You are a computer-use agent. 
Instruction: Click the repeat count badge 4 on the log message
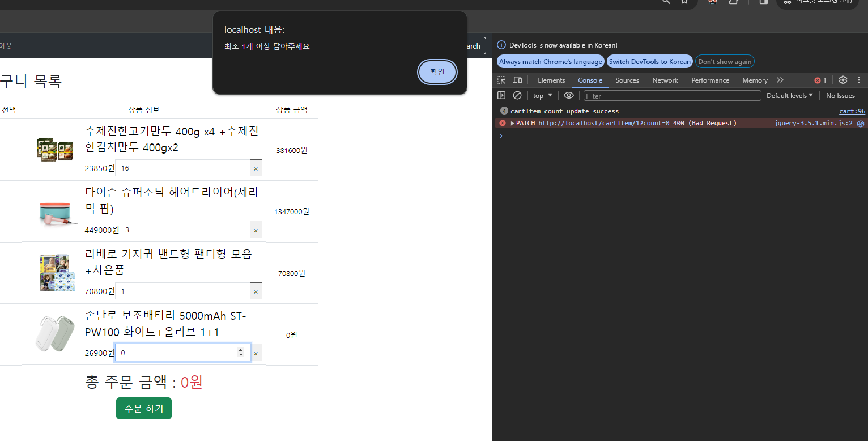(x=504, y=111)
